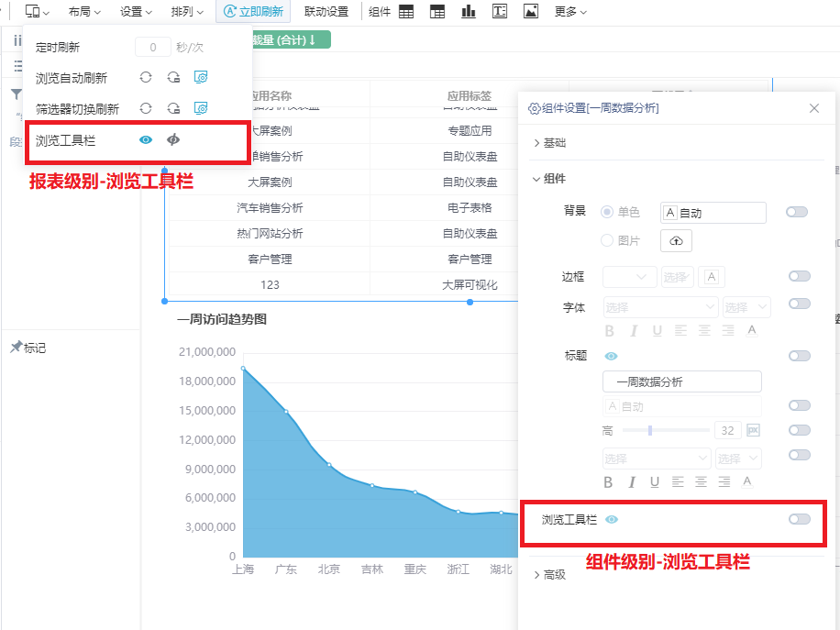
Task: Open the device layout dropdown icon
Action: 37,11
